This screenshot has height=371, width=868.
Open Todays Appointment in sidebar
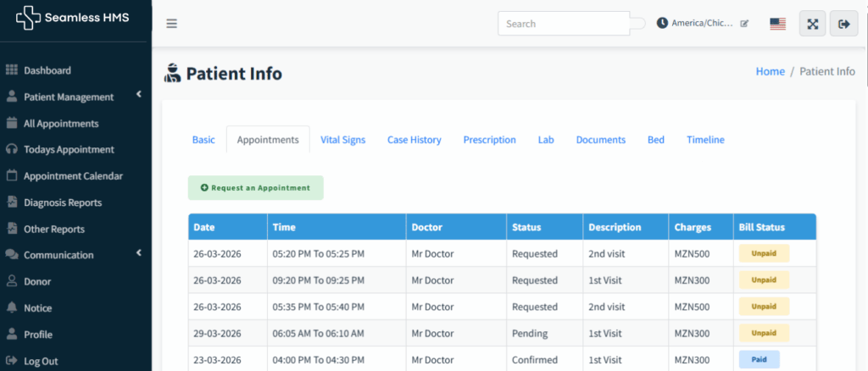coord(69,150)
